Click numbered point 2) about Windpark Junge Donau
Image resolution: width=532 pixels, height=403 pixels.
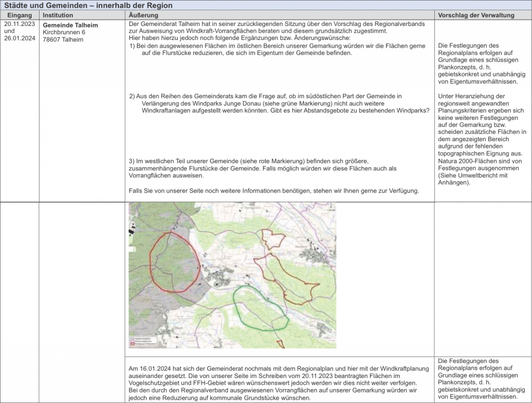278,103
